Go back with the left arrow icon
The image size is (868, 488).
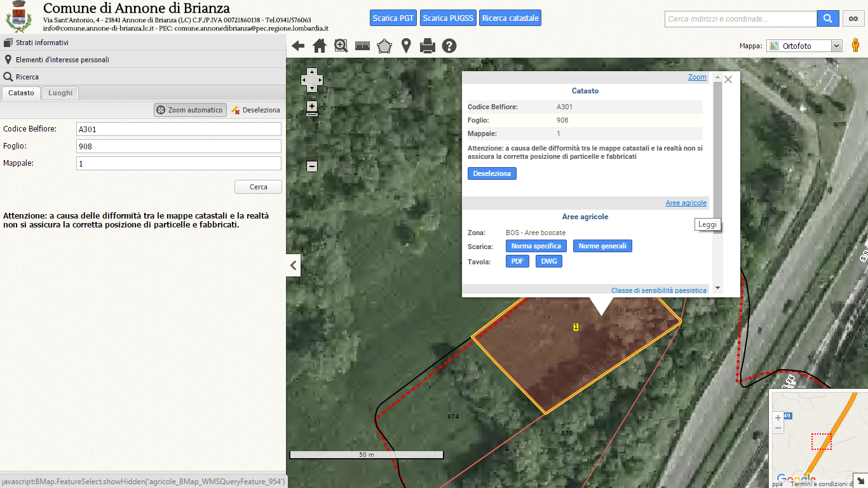point(298,46)
